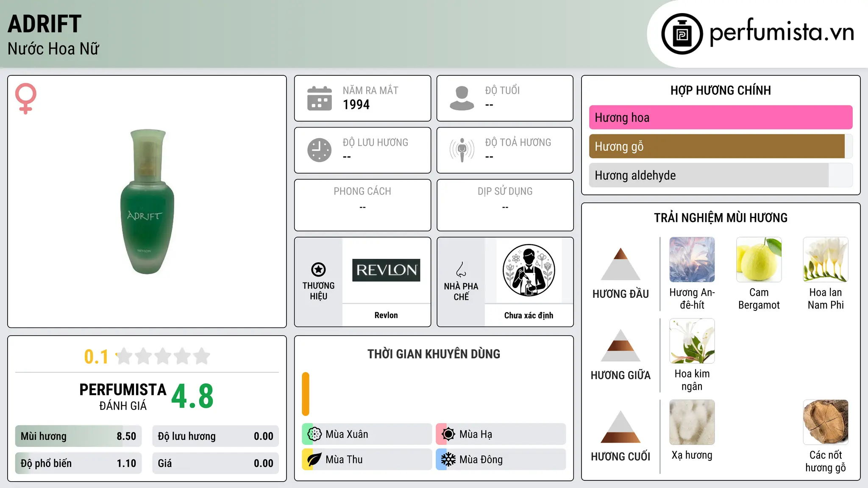
Task: Click the Hợp Hương Chính heading
Action: coord(721,90)
